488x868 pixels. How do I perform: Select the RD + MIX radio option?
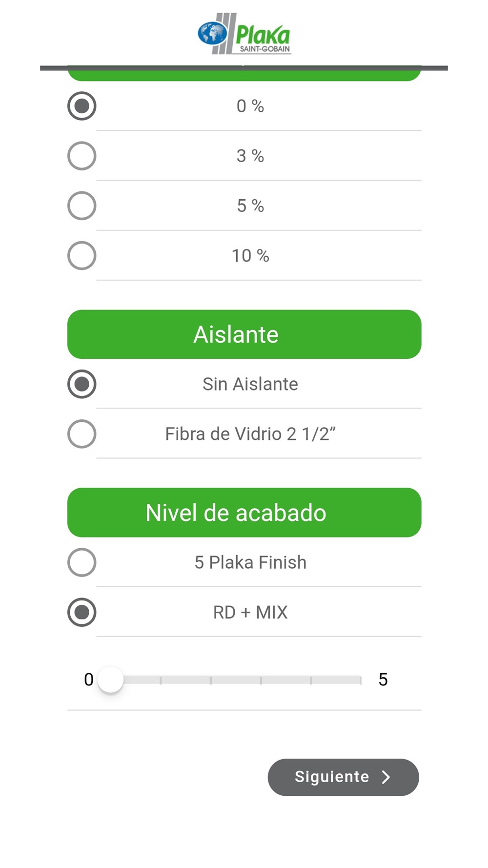click(x=81, y=612)
